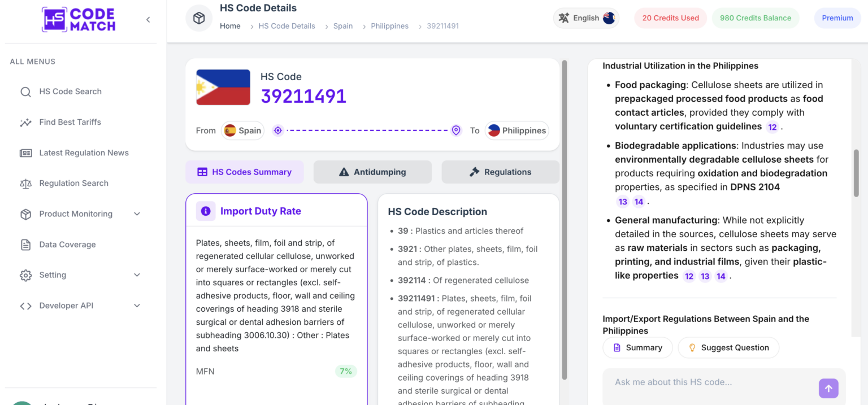Click the 20 Credits Used badge

pyautogui.click(x=670, y=18)
